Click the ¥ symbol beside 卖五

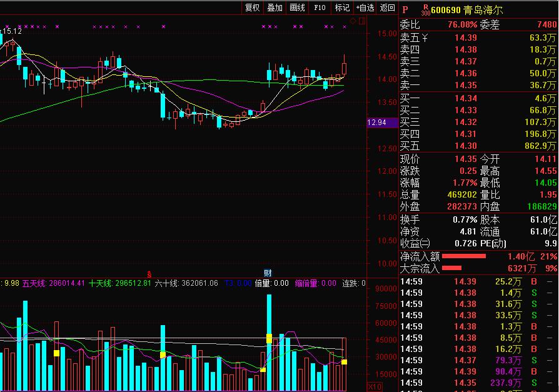pos(424,38)
